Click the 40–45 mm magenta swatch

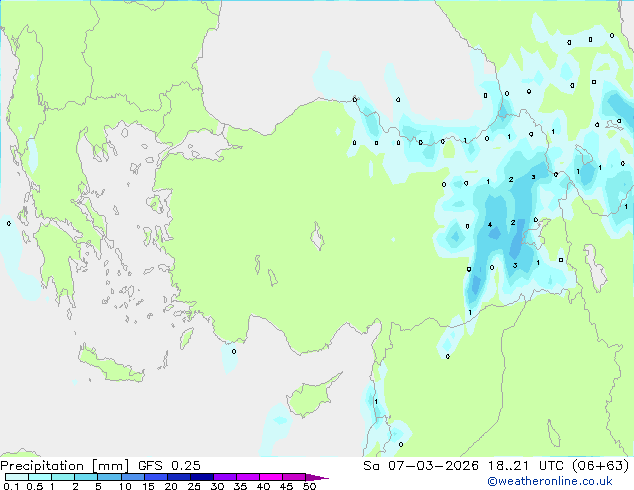tap(271, 477)
